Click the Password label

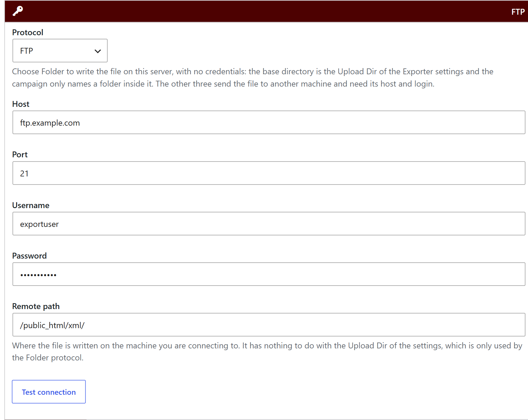[29, 256]
